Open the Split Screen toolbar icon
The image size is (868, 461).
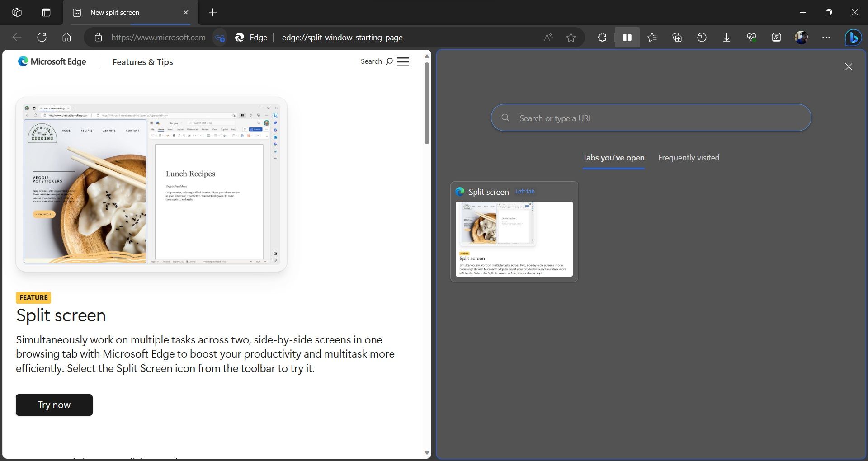[627, 38]
